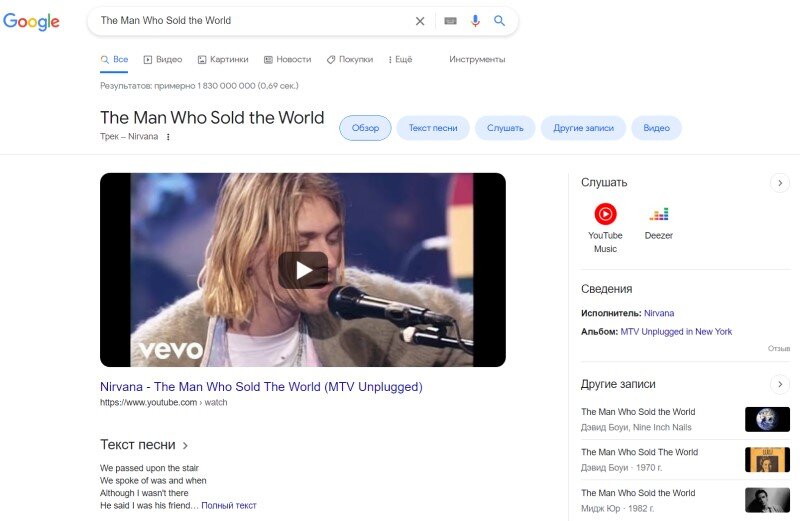Clear the search field with the X icon
This screenshot has height=521, width=800.
(x=420, y=21)
